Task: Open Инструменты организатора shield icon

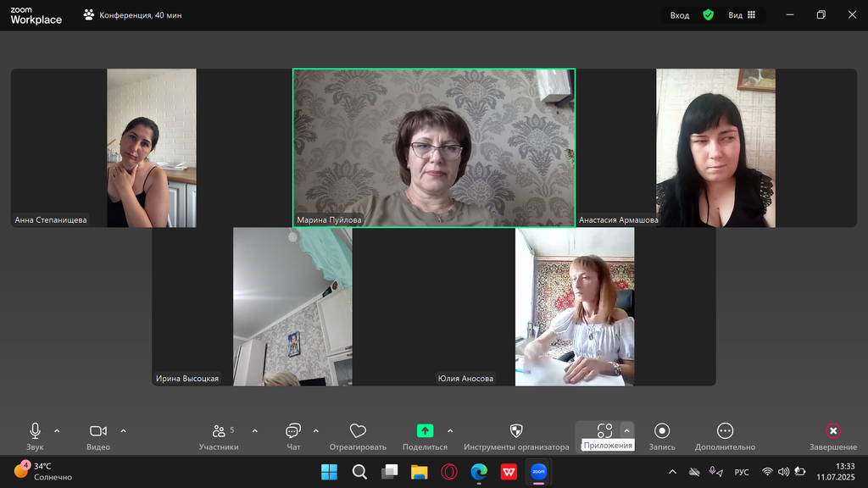Action: tap(516, 431)
